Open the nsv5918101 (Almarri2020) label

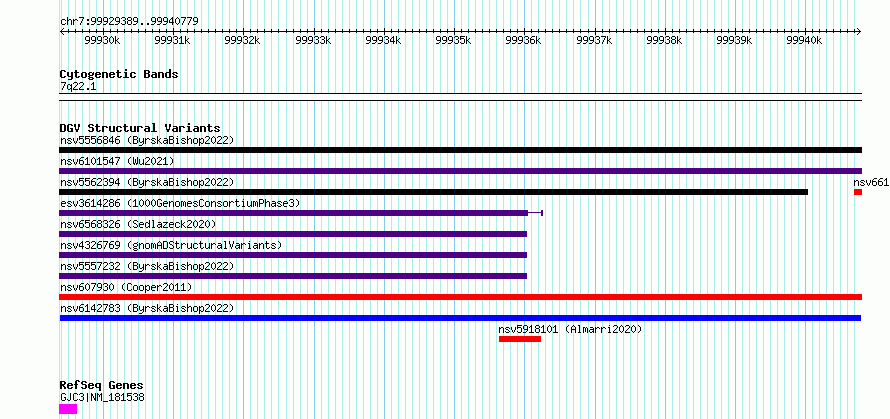click(570, 329)
